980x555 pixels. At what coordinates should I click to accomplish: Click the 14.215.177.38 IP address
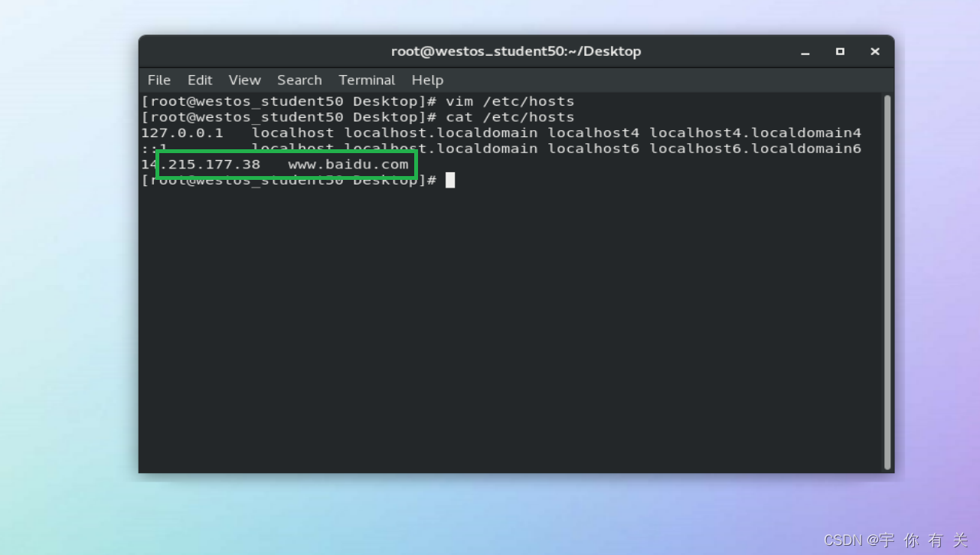pos(201,164)
